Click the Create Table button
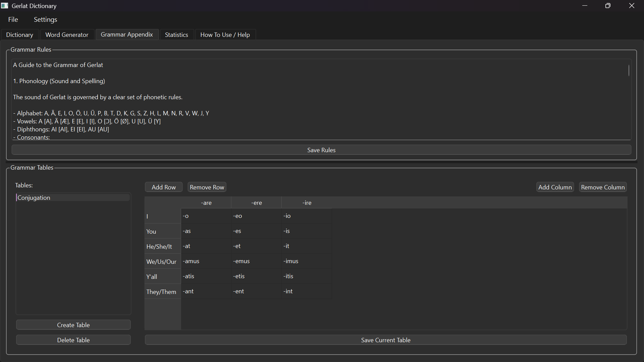 pyautogui.click(x=73, y=325)
